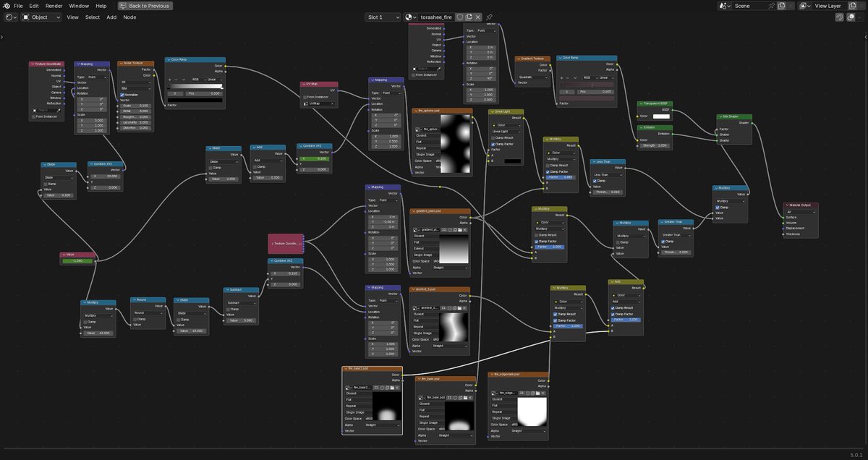Click the fire_sphere.psd image preview thumbnail
Screen dimensions: 868x460
coord(455,144)
